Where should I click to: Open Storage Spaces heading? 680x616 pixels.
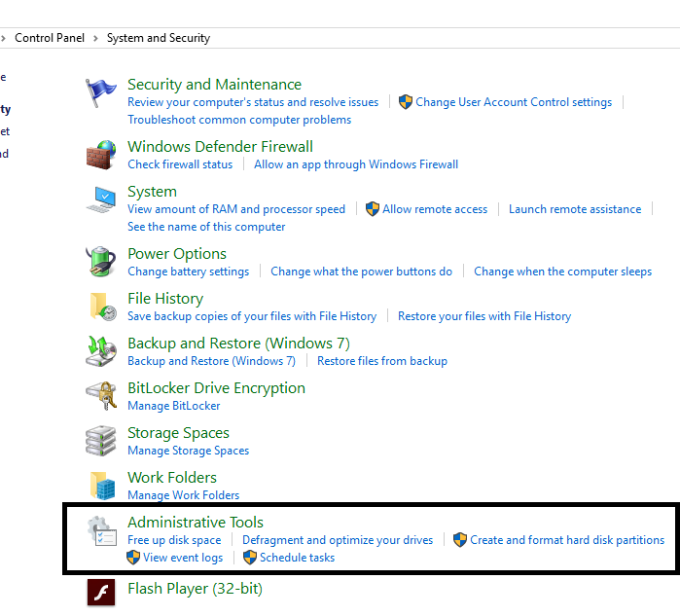[x=178, y=432]
